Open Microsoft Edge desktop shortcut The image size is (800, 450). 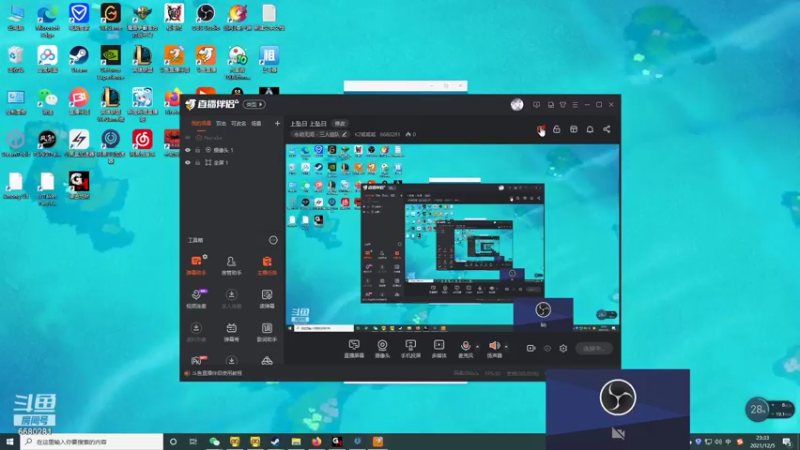47,20
